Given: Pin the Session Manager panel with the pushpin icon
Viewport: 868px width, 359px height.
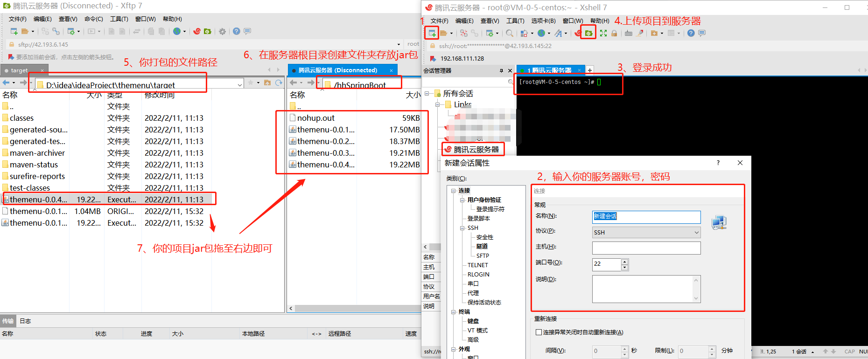Looking at the screenshot, I should pyautogui.click(x=502, y=71).
